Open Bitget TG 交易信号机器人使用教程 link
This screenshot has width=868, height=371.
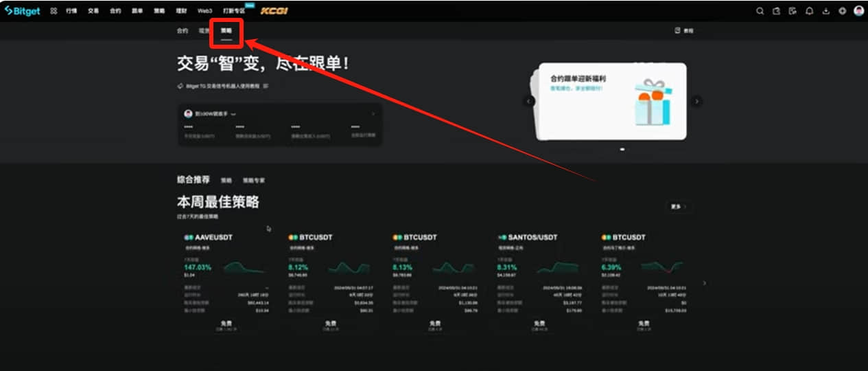(223, 87)
